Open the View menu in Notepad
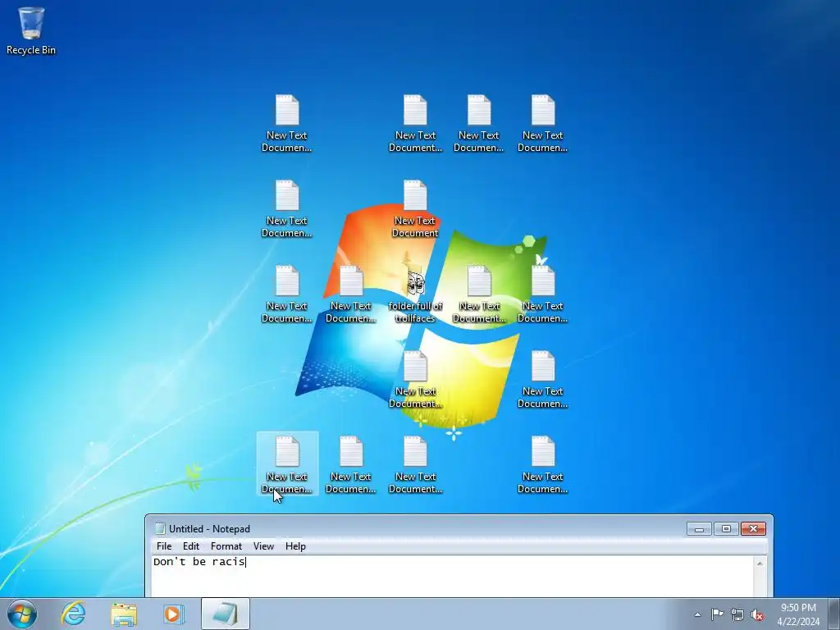Viewport: 840px width, 630px height. [x=263, y=546]
